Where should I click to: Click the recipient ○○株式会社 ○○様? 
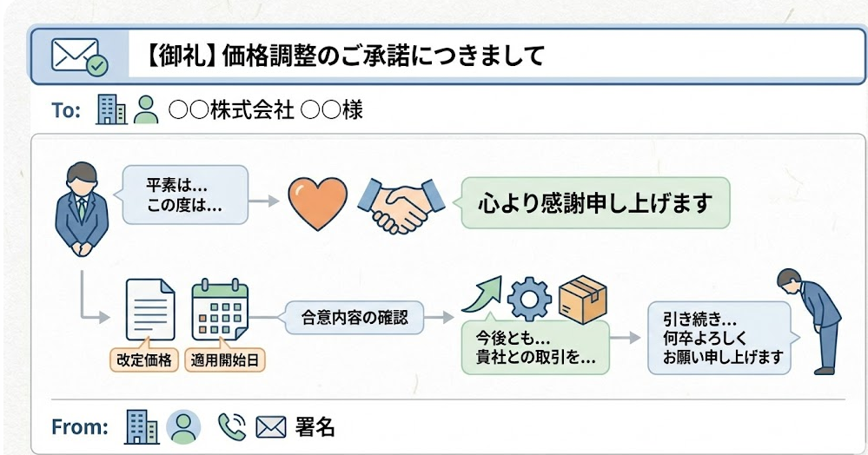click(265, 111)
